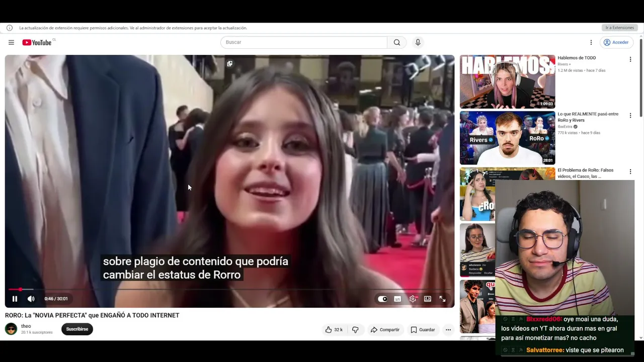Click the Acceder sign-in button
644x362 pixels.
coord(616,42)
